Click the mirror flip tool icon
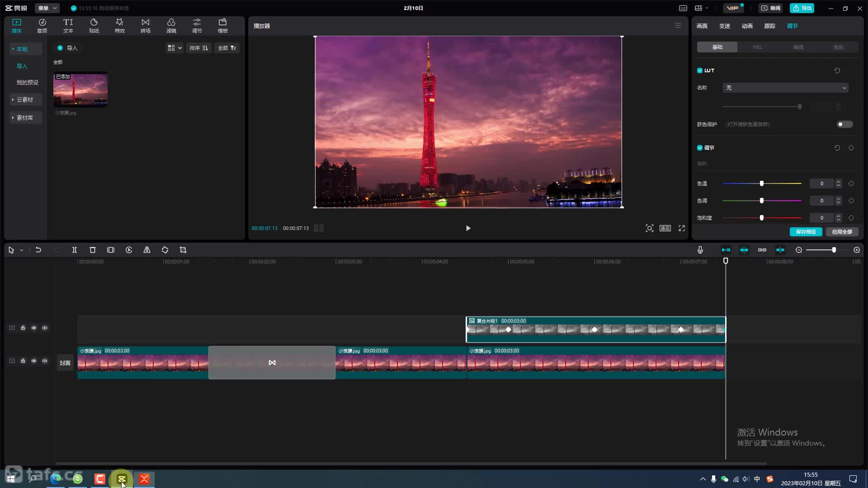Viewport: 868px width, 488px height. (147, 250)
